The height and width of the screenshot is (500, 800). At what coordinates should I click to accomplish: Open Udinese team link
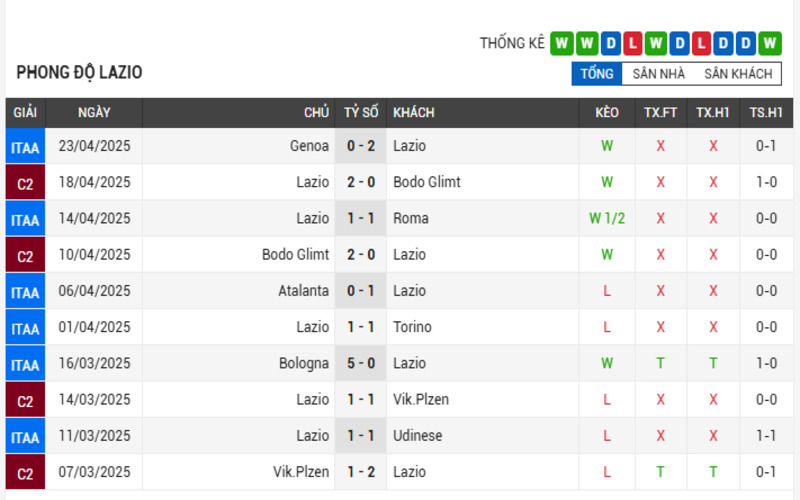(x=417, y=436)
